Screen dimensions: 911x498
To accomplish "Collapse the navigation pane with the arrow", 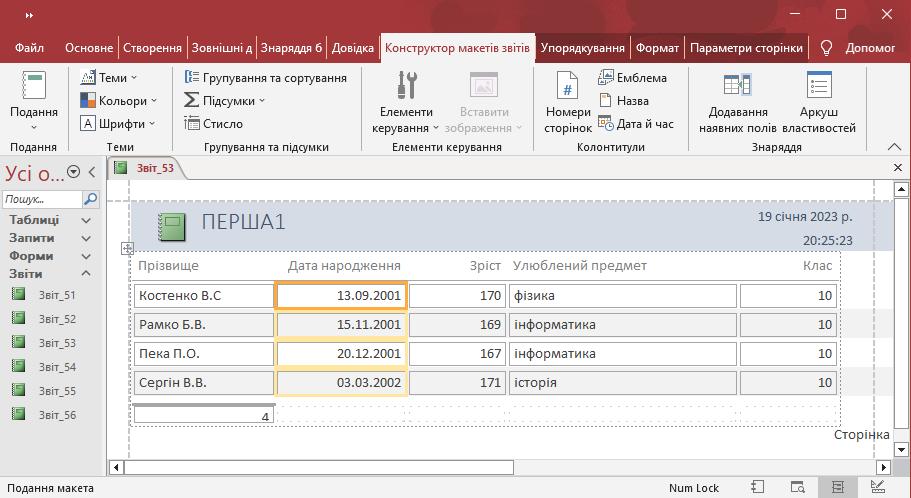I will (x=92, y=172).
